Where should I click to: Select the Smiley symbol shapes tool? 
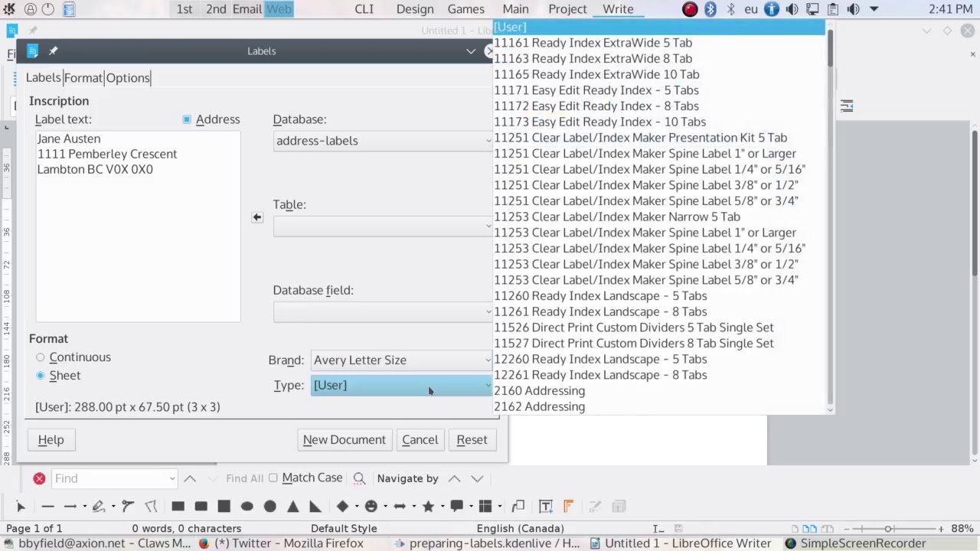371,507
